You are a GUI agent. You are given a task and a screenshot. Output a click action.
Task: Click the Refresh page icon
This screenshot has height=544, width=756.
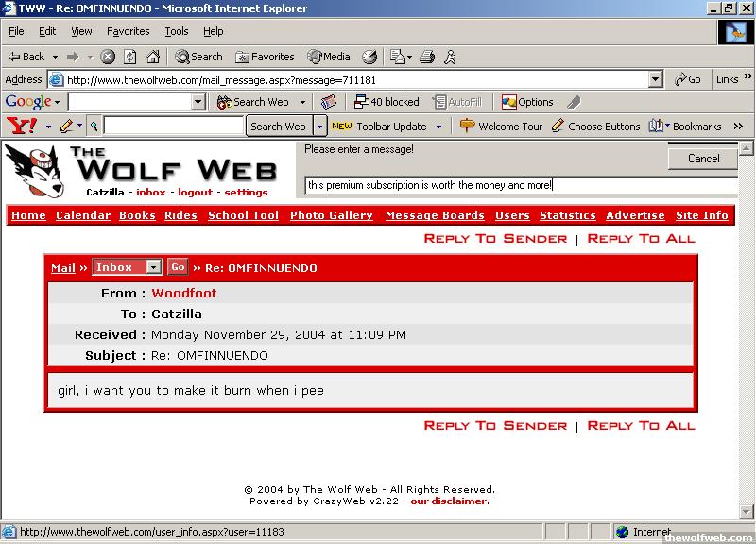130,57
